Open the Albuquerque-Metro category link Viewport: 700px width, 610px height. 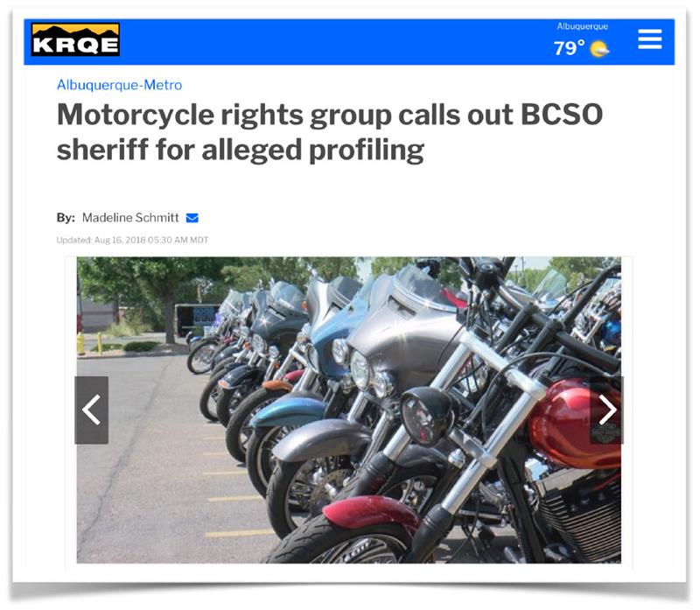click(119, 85)
